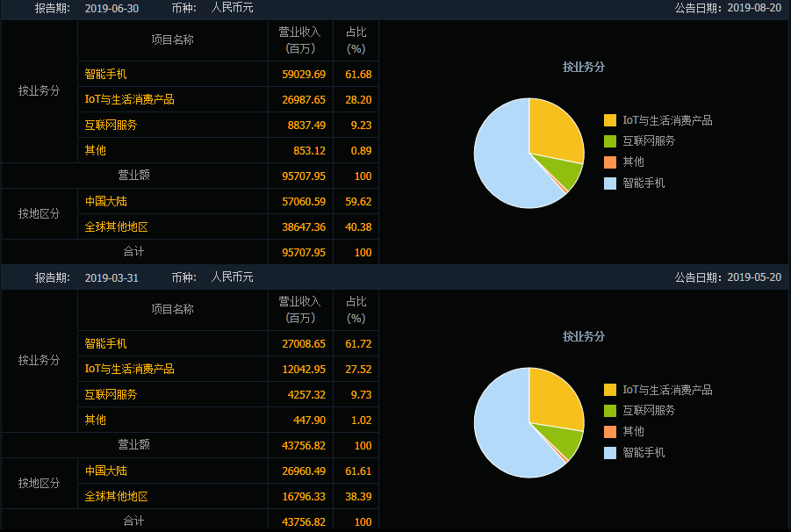Screen dimensions: 791x532
Task: Select IoT与生活消费产品 row name in 2019-03-31 table
Action: [129, 369]
